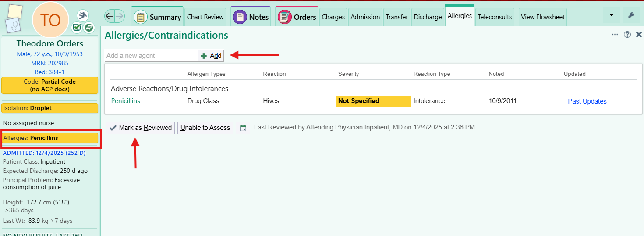Click the Updated column header
644x236 pixels.
(575, 74)
